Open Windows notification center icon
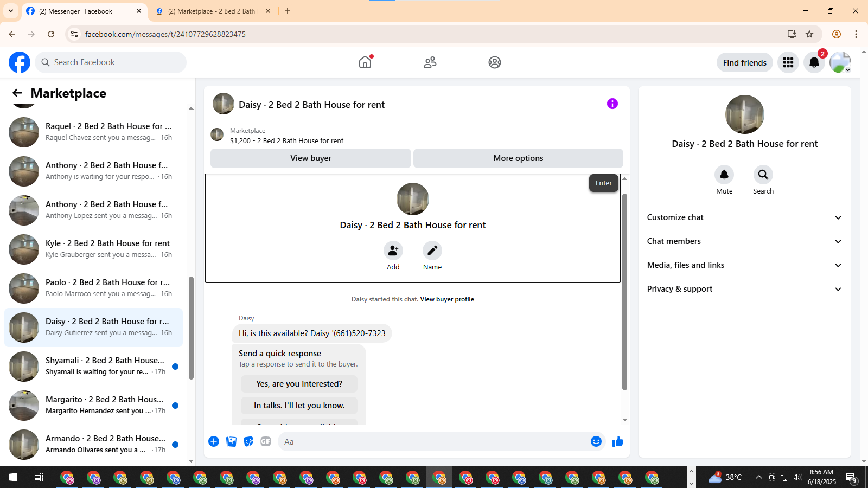The width and height of the screenshot is (868, 488). click(x=851, y=477)
